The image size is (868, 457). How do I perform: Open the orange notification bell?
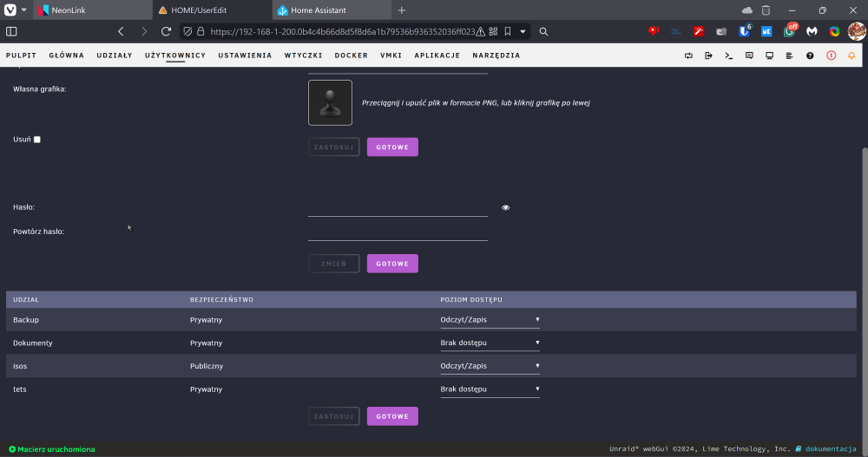pyautogui.click(x=852, y=55)
